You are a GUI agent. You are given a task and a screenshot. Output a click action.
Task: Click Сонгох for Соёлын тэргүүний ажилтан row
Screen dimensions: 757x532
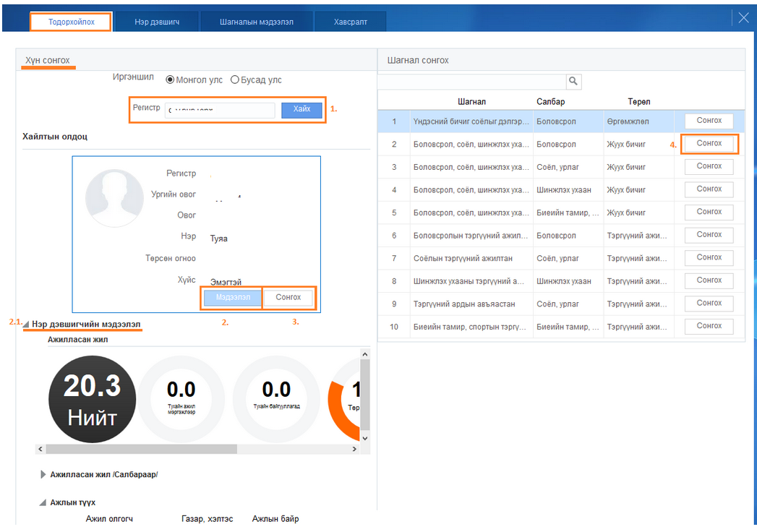709,258
